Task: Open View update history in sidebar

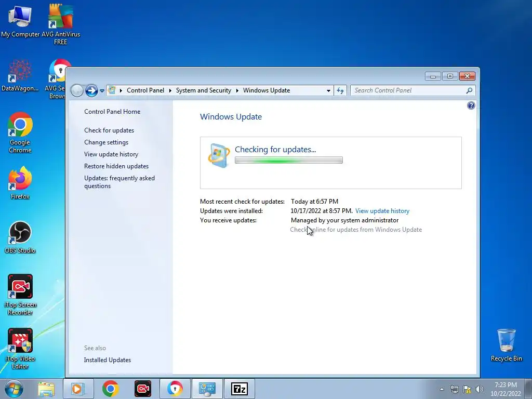Action: pos(111,154)
